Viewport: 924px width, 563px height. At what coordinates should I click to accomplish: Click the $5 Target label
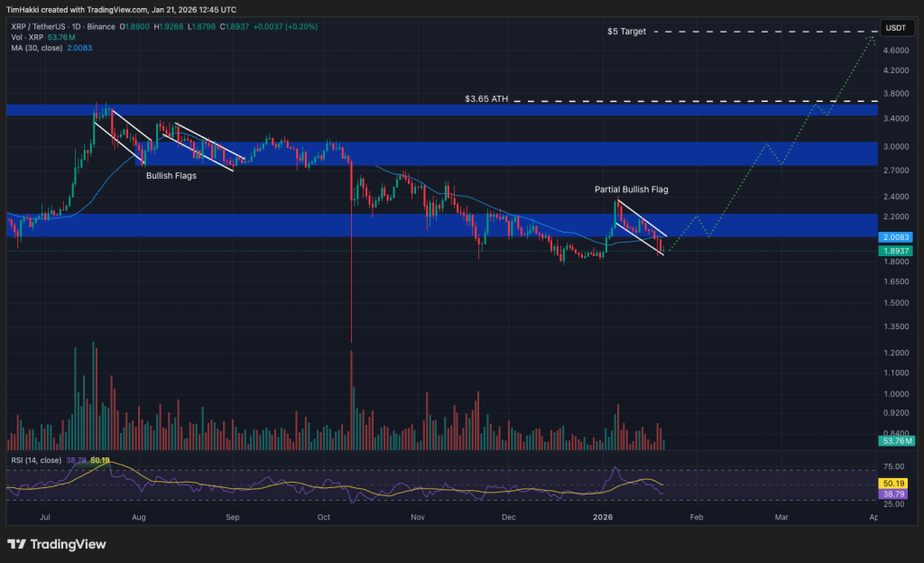[x=626, y=32]
